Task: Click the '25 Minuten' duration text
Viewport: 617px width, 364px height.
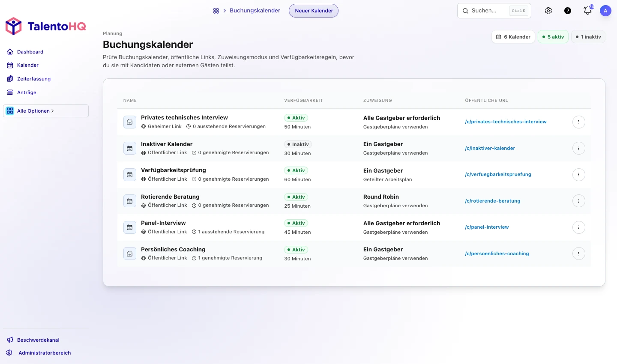Action: tap(297, 206)
